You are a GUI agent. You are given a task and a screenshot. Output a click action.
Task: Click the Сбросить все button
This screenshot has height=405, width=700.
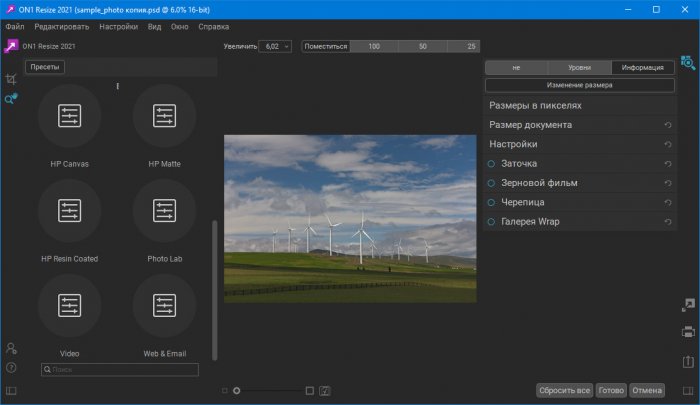(x=564, y=391)
